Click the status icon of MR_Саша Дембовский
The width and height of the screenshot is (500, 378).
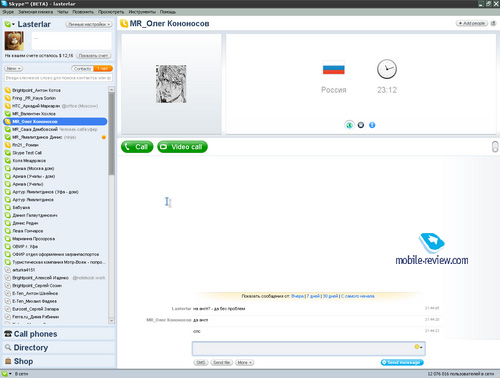8,129
